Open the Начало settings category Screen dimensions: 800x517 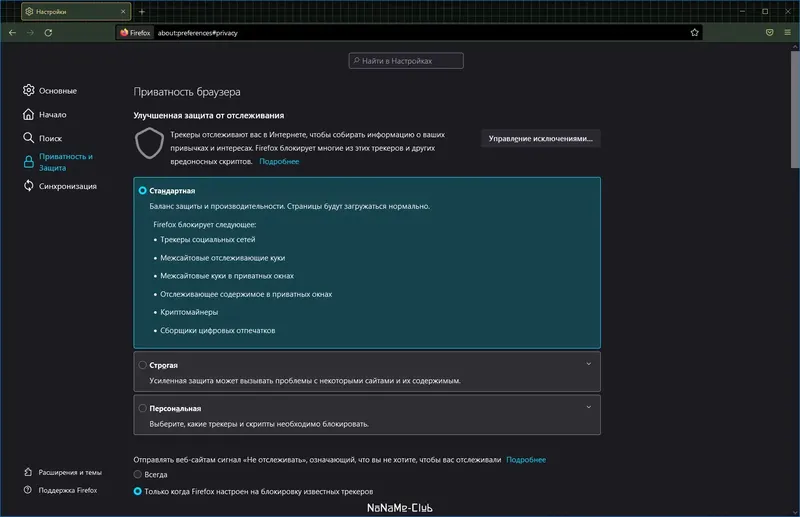click(x=45, y=114)
